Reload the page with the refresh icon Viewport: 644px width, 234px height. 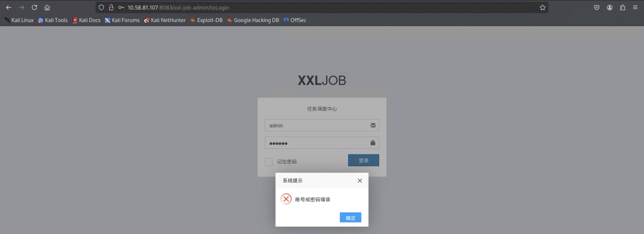pyautogui.click(x=35, y=7)
